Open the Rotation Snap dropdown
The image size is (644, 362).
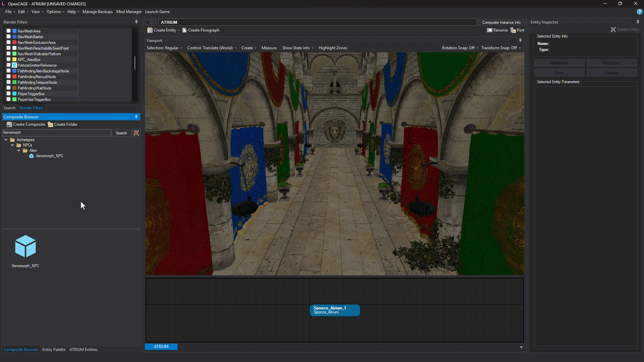click(460, 48)
